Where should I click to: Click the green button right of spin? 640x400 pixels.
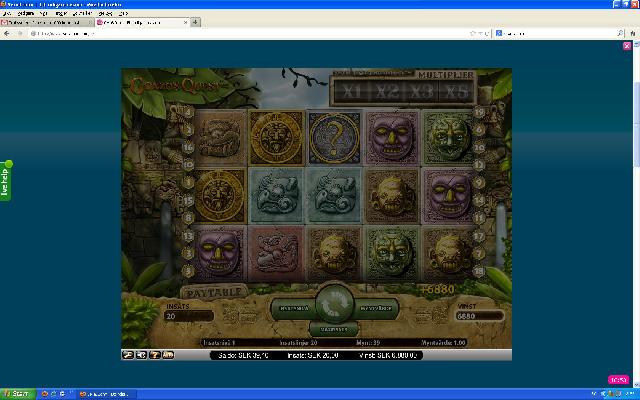pos(376,309)
